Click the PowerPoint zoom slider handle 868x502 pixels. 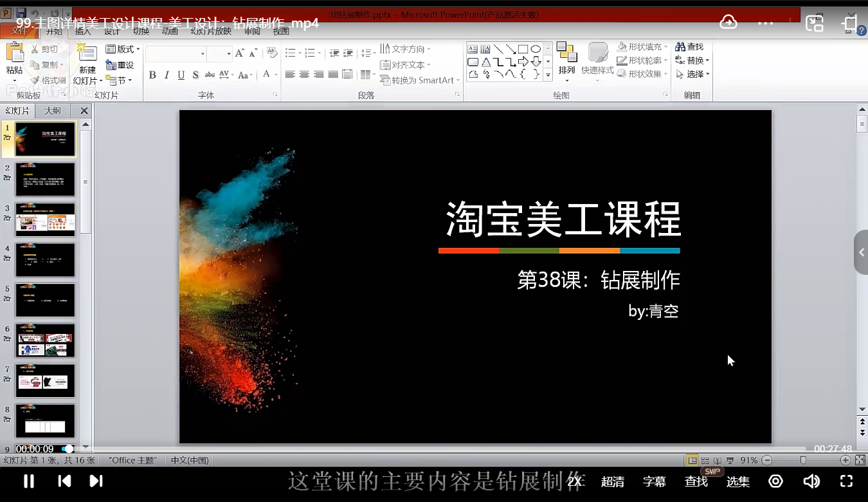[x=803, y=460]
